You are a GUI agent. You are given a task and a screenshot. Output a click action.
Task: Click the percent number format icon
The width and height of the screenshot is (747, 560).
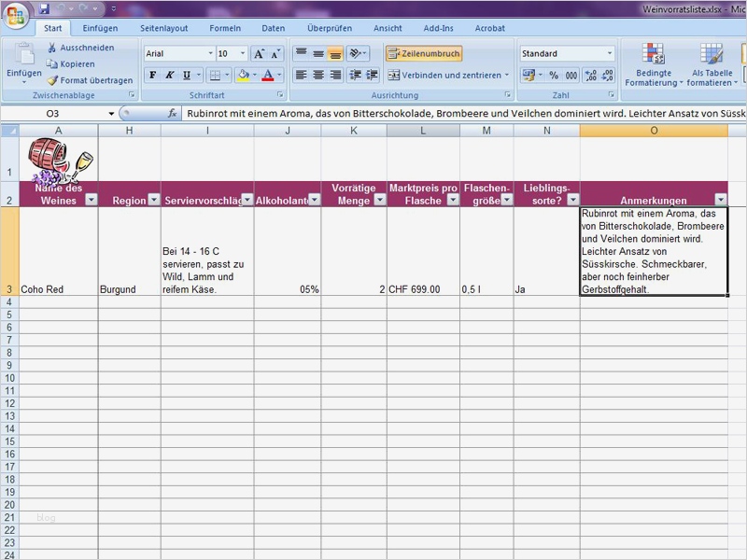[554, 76]
